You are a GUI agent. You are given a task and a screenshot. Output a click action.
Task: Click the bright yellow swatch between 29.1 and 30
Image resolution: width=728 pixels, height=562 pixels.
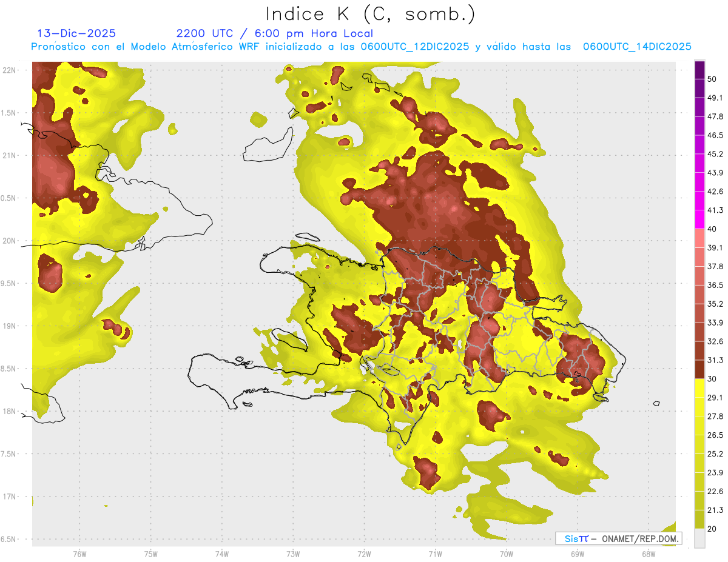699,388
